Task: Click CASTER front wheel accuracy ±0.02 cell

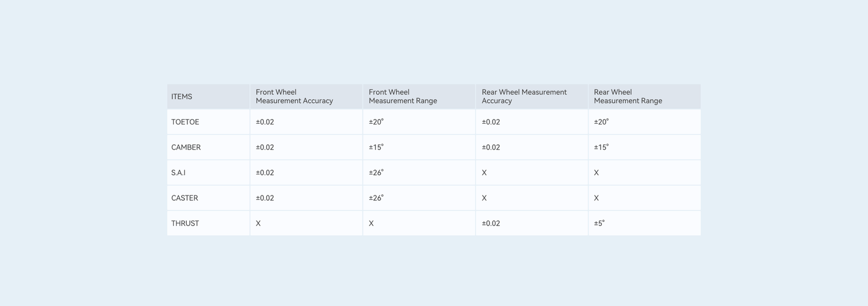Action: pyautogui.click(x=265, y=198)
